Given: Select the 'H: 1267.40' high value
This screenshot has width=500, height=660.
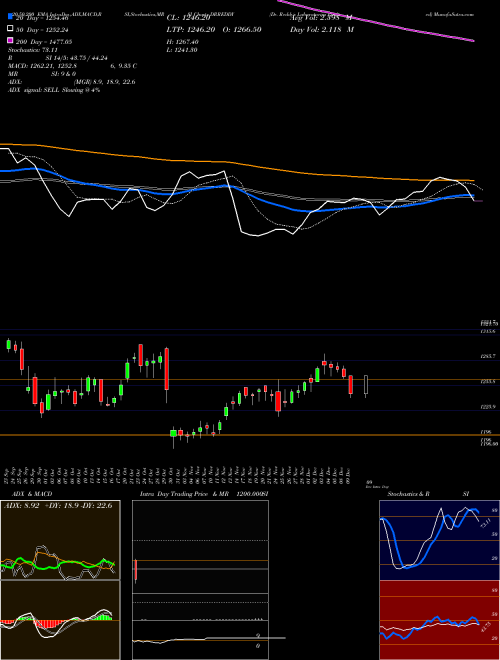Looking at the screenshot, I should [182, 42].
